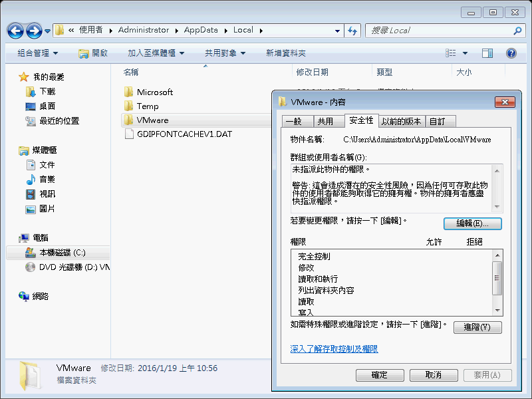
Task: Open the 音樂 library
Action: tap(47, 180)
